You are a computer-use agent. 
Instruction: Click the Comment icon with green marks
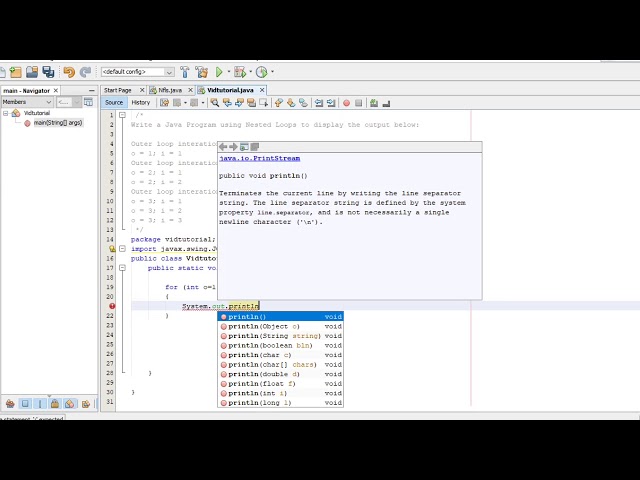374,103
